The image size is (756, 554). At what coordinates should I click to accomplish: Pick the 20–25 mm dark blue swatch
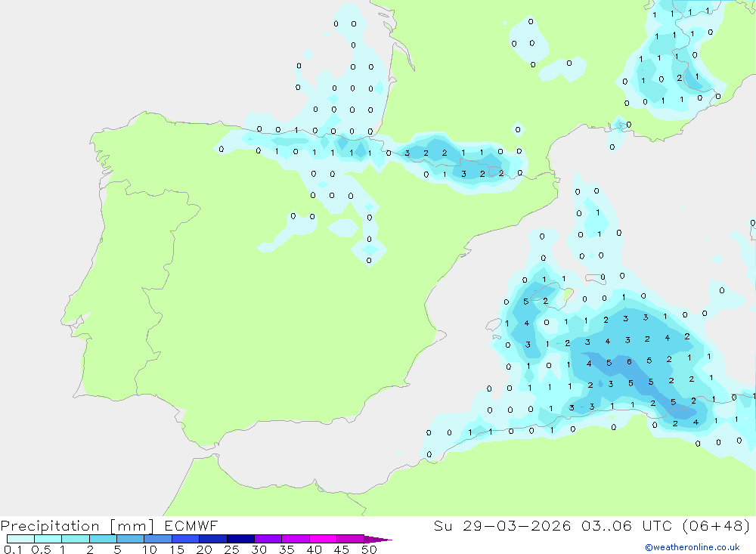coord(213,539)
